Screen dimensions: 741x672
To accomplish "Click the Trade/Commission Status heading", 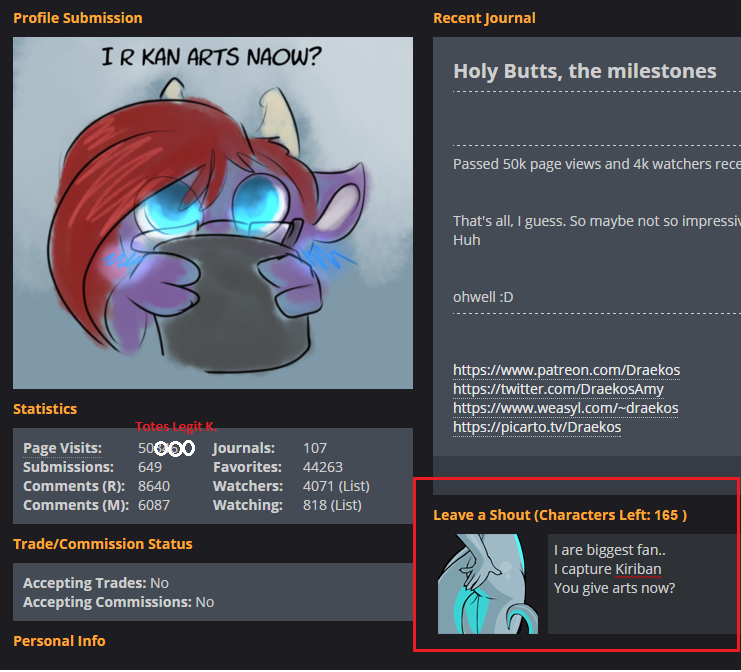I will click(x=103, y=544).
